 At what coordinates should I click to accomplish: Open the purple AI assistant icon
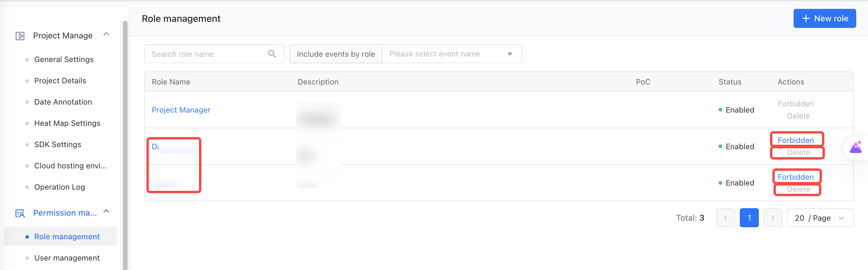[856, 147]
